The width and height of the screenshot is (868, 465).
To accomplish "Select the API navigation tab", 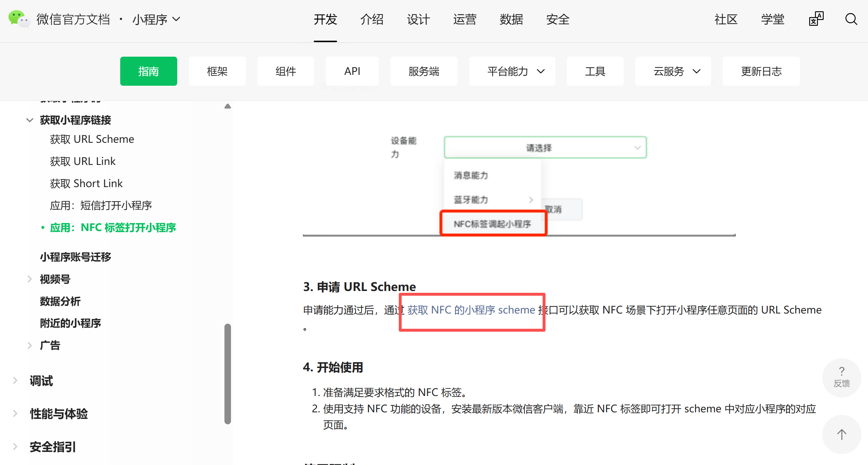I will [x=352, y=71].
